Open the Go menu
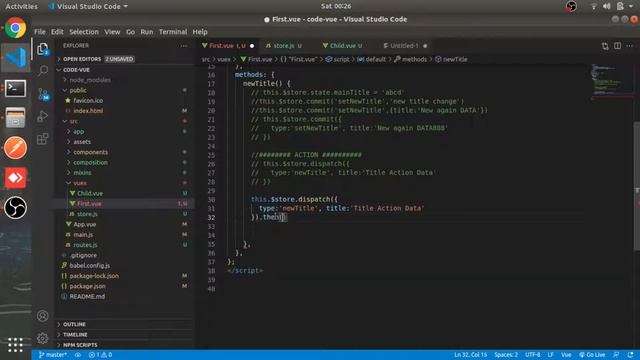Screen dimensions: 640x360 point(130,32)
